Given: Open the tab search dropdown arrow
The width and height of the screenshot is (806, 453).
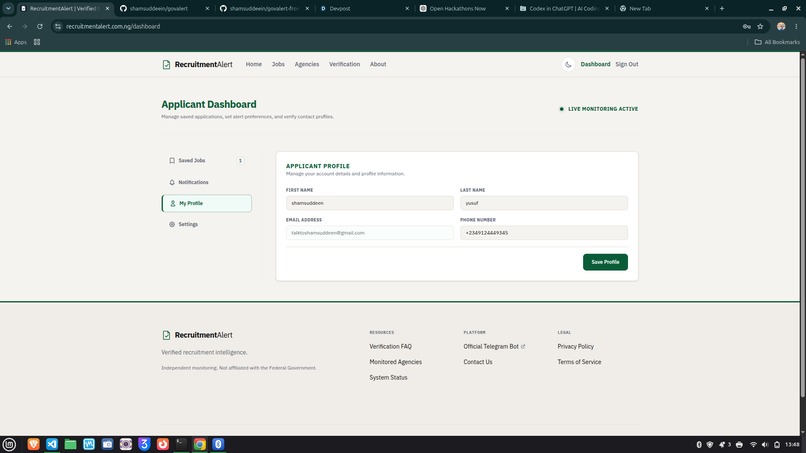Looking at the screenshot, I should [8, 8].
